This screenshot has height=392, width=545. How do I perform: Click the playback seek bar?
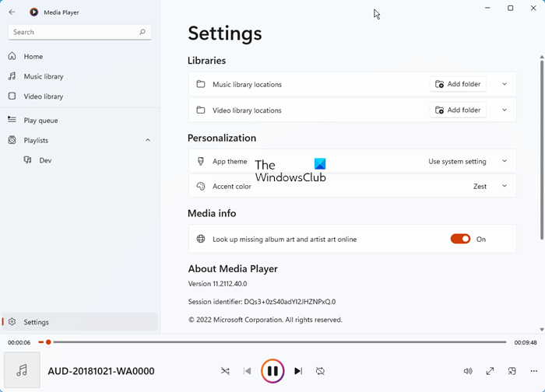[280, 342]
